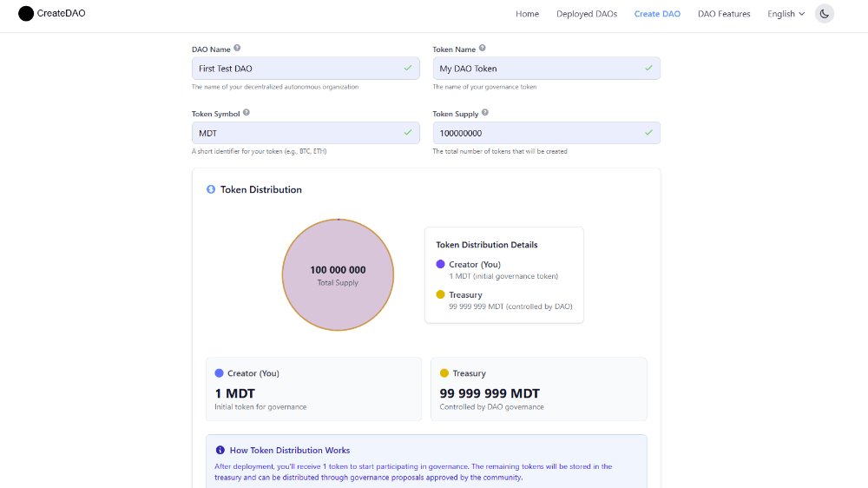Image resolution: width=868 pixels, height=488 pixels.
Task: Click the blue dot on Creator card
Action: (x=220, y=373)
